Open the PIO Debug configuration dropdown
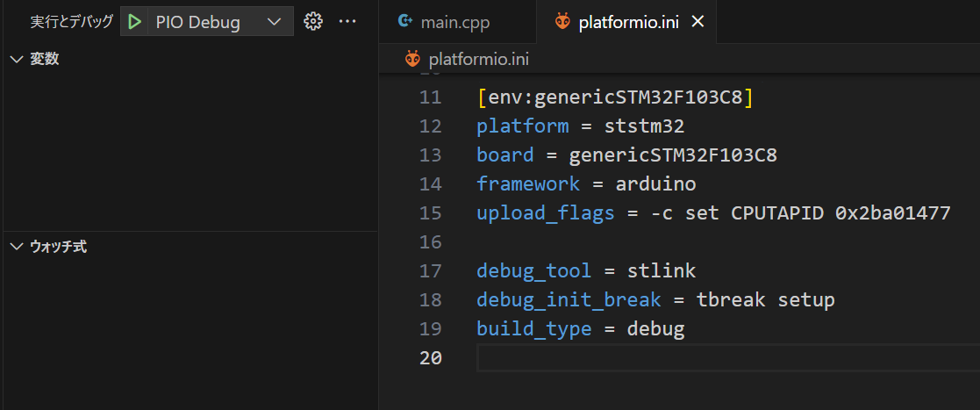The height and width of the screenshot is (410, 980). coord(220,22)
